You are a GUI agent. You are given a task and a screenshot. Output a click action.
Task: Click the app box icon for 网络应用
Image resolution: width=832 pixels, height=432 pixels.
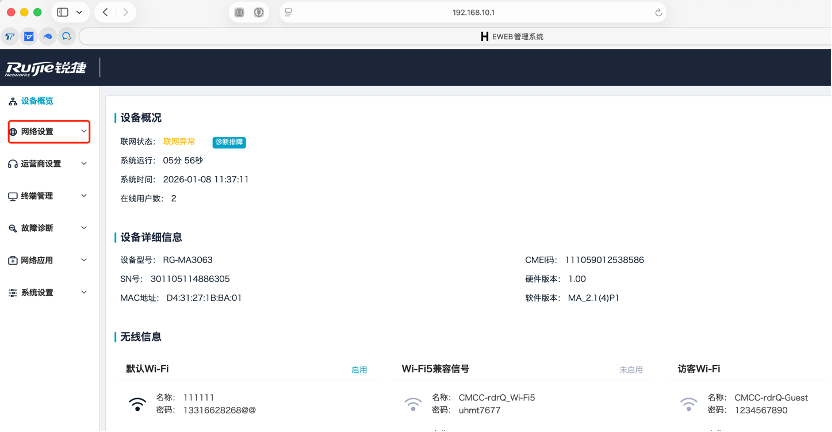[x=13, y=261]
